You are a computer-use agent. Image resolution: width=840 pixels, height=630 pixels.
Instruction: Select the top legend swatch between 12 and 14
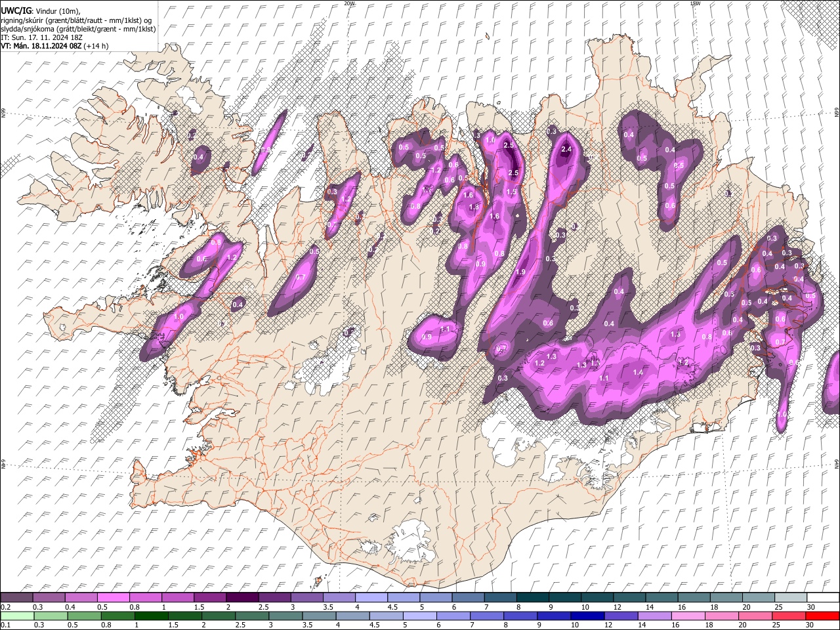[x=629, y=597]
